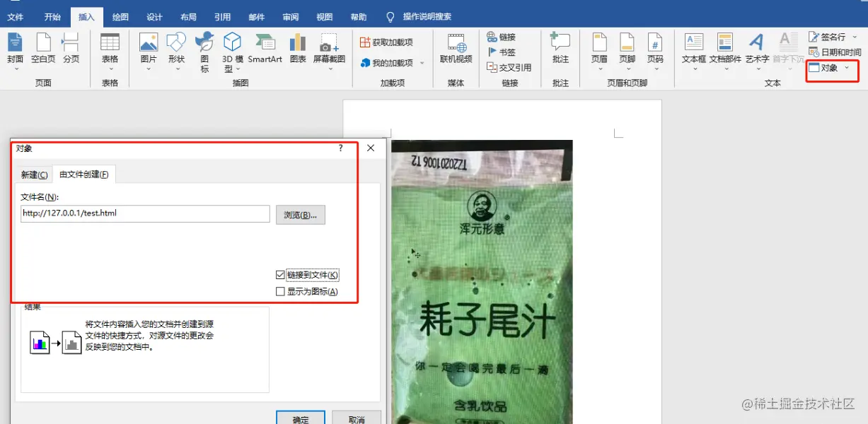Insert a signature line (签名行)
The width and height of the screenshot is (868, 424).
pos(827,37)
